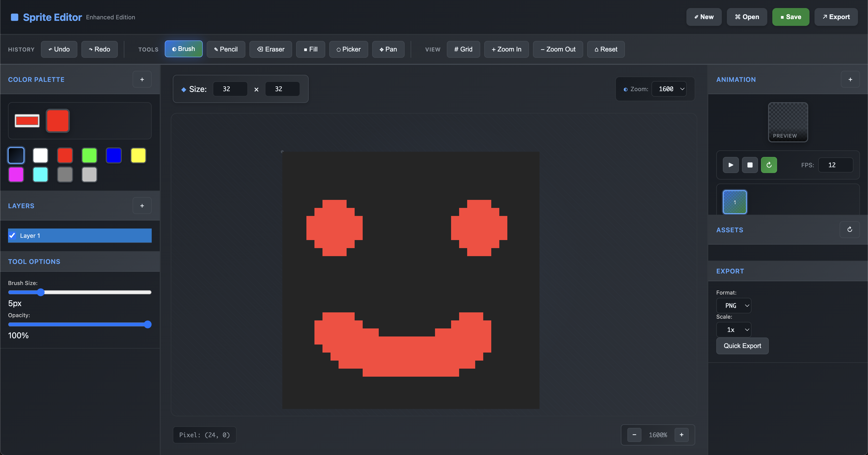This screenshot has width=868, height=455.
Task: Expand the export Scale dropdown
Action: tap(734, 330)
